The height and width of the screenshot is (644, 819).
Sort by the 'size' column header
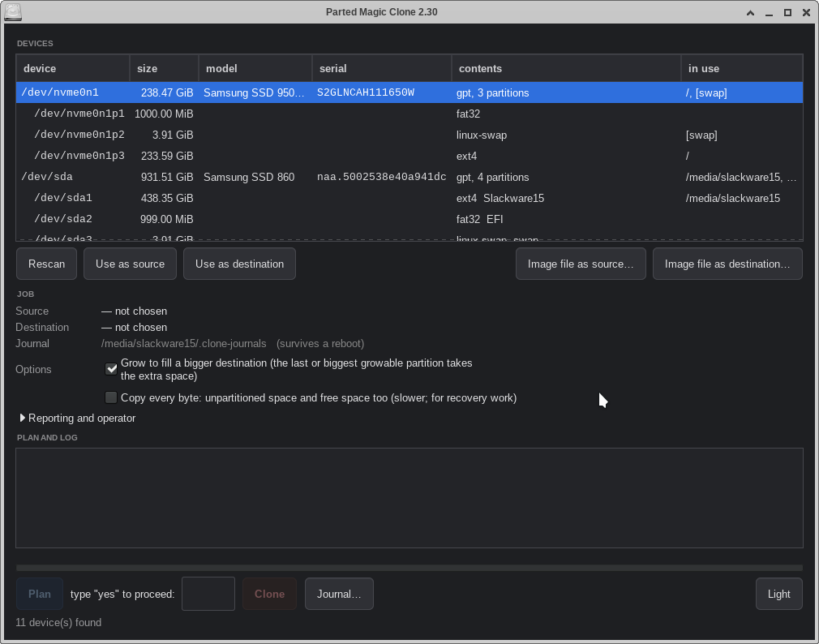tap(164, 68)
